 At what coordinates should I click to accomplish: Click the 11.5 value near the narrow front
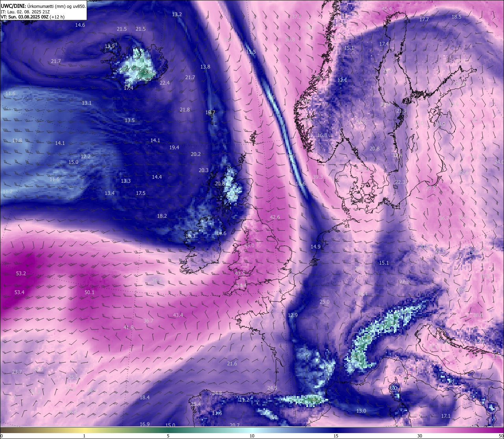click(x=251, y=52)
